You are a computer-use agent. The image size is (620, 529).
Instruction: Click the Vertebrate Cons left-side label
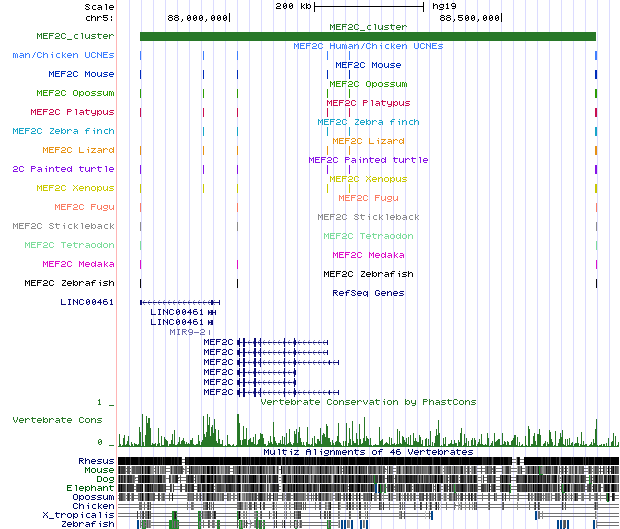(x=57, y=421)
